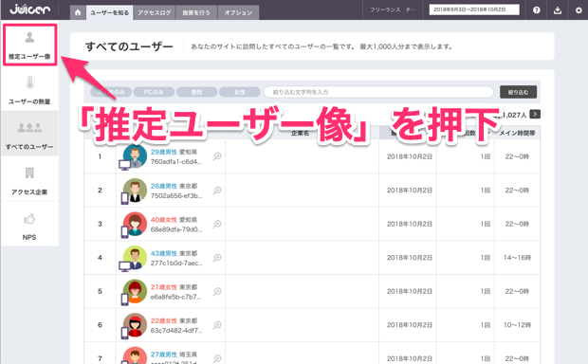Click smartphone device icon on row 2

pos(124,198)
